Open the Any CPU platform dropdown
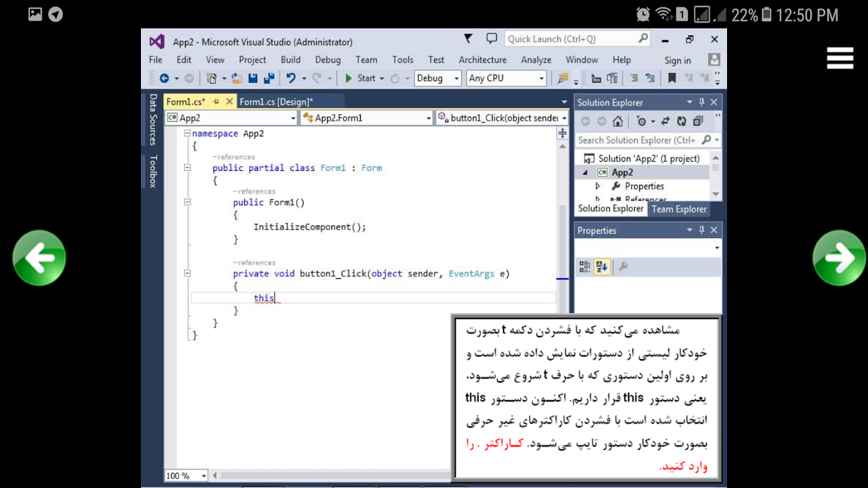 [x=506, y=78]
